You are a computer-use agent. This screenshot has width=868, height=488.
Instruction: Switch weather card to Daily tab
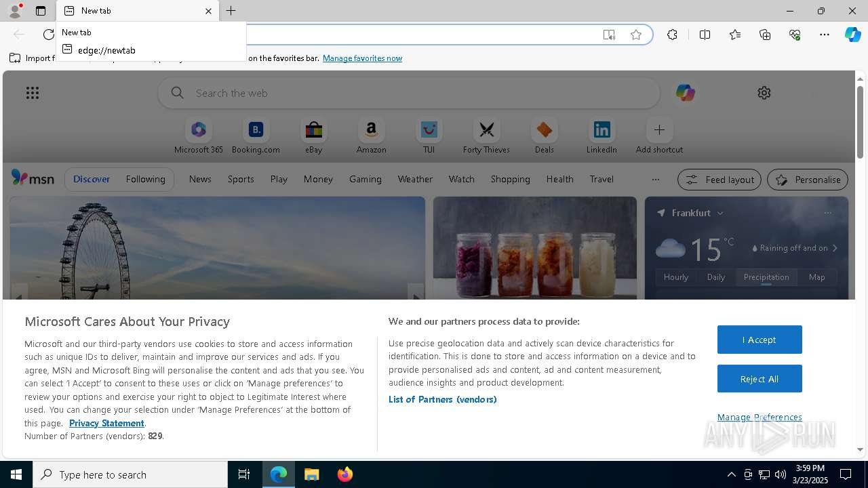click(716, 277)
